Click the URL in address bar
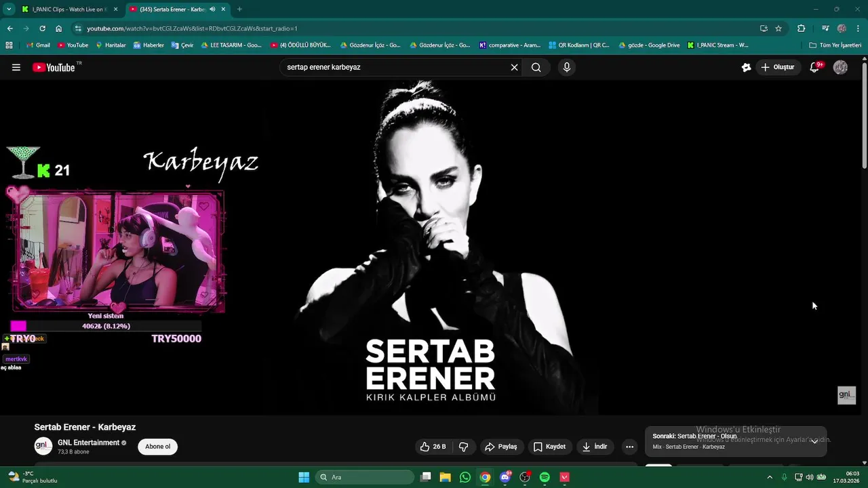This screenshot has height=488, width=868. [192, 28]
